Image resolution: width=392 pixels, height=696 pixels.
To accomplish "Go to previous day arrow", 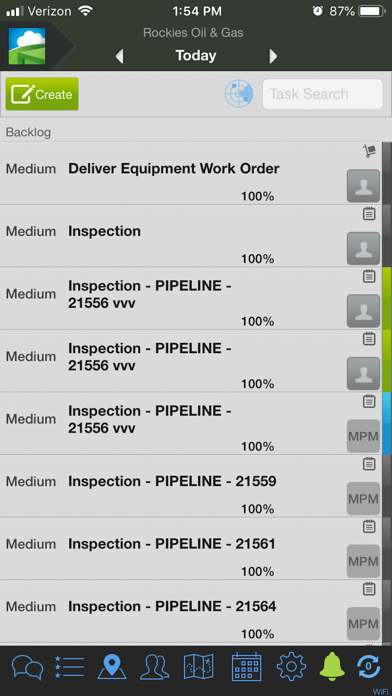I will tap(119, 56).
